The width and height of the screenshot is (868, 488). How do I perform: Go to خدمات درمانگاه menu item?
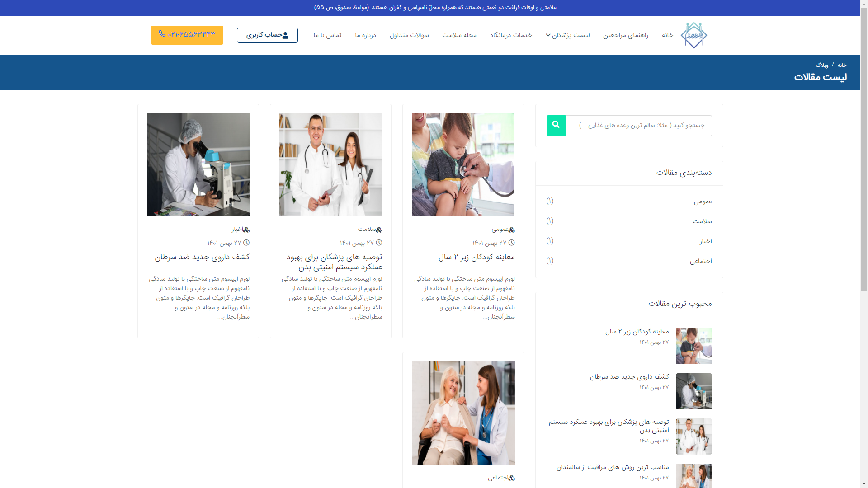(x=511, y=35)
